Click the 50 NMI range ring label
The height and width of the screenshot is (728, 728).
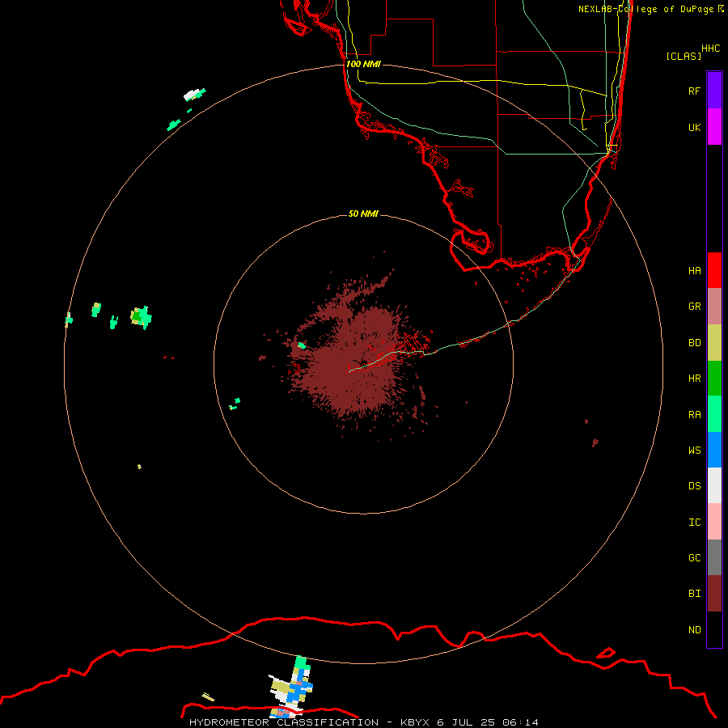[363, 214]
